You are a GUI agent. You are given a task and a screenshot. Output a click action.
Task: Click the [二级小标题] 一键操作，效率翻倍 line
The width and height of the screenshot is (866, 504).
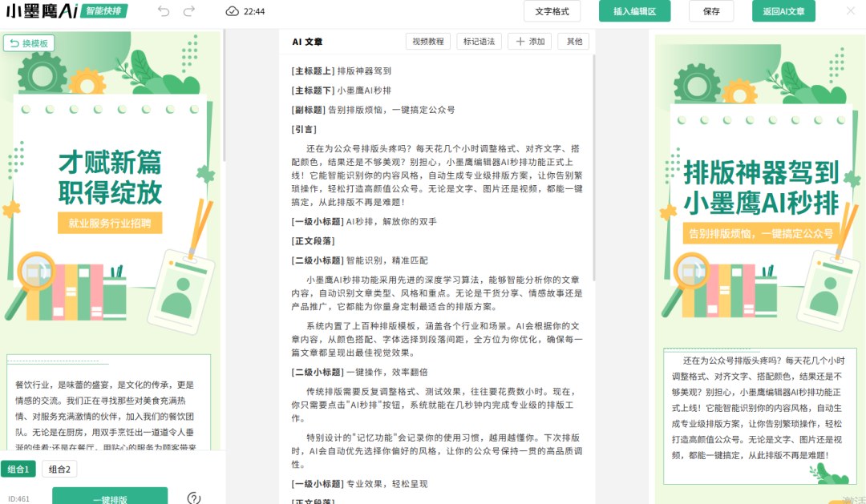(x=359, y=372)
